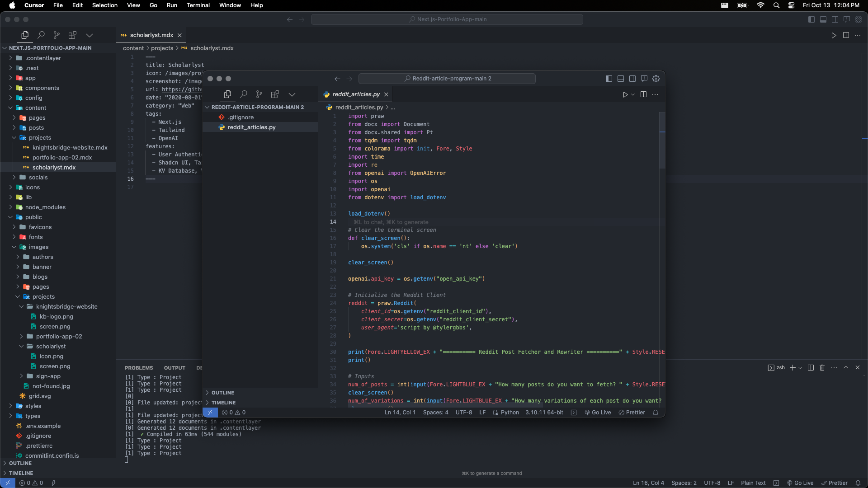Click Go Live in back window status bar
The width and height of the screenshot is (868, 488).
click(x=800, y=483)
